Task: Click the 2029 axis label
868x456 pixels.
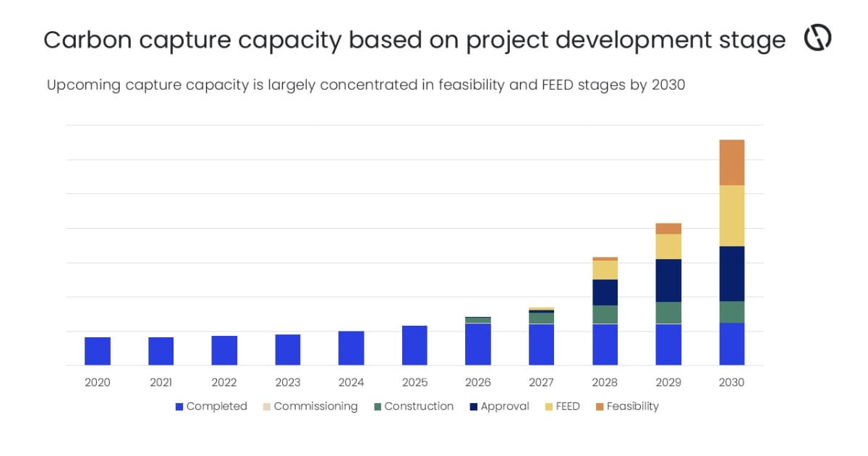Action: [x=668, y=382]
